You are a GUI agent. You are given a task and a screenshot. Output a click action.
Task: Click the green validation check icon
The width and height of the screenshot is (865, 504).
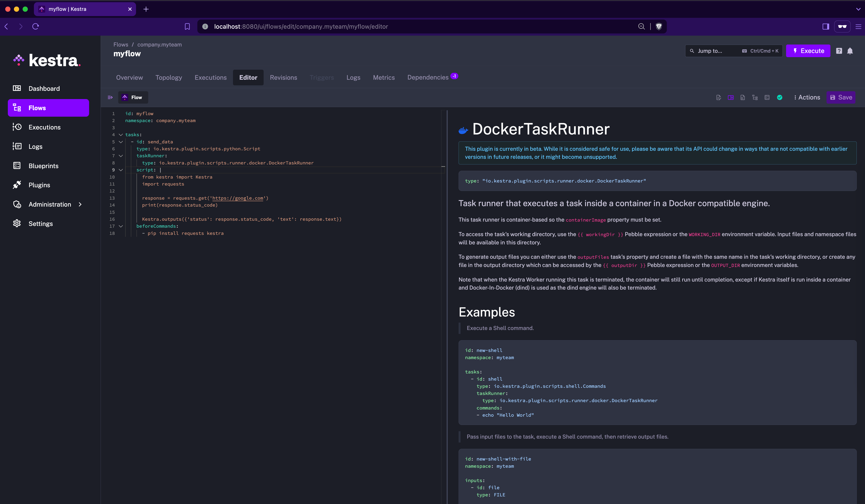(780, 98)
